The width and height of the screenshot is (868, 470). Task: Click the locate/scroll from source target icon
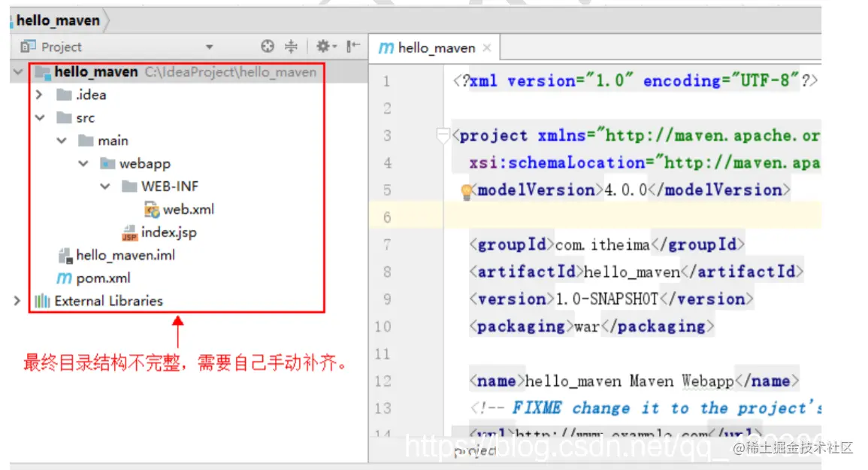coord(268,47)
